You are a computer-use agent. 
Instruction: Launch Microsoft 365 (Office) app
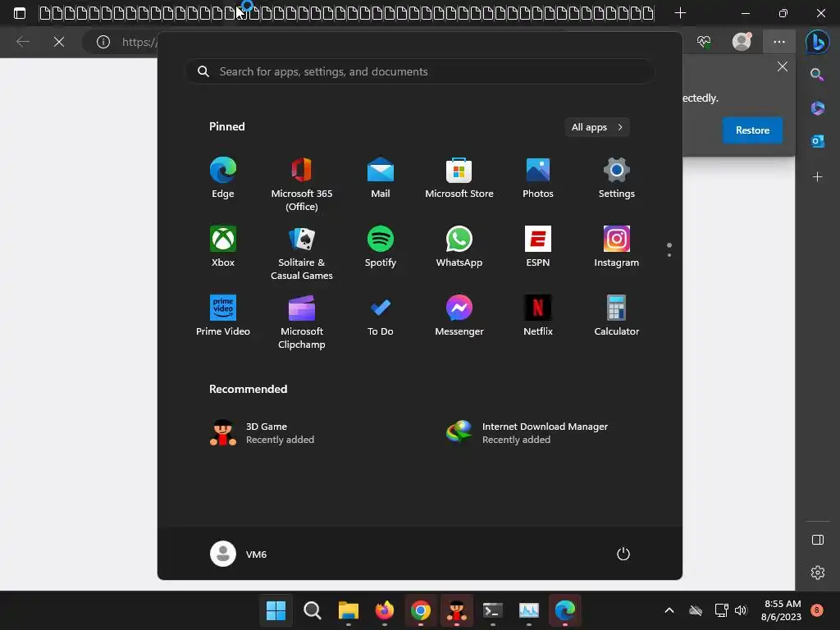(302, 185)
